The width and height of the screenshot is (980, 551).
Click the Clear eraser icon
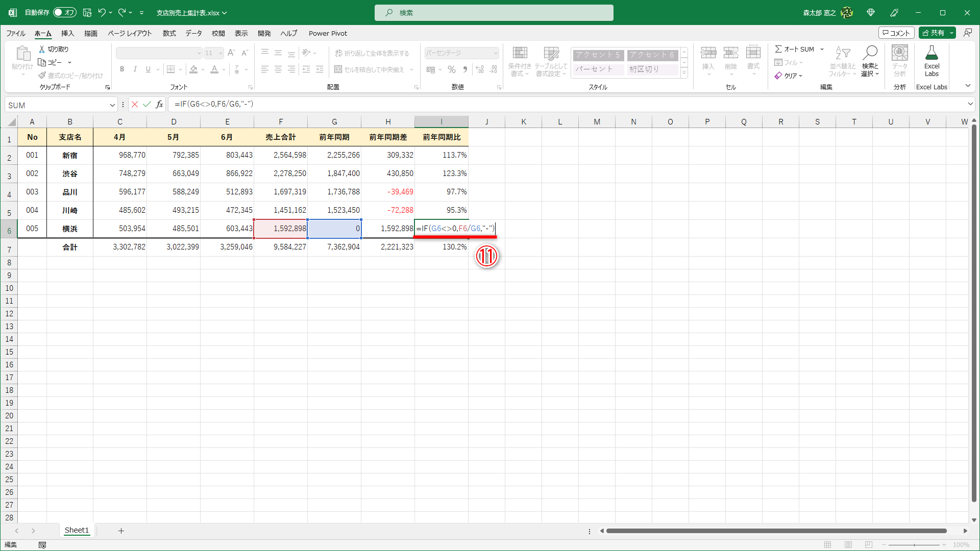point(778,76)
